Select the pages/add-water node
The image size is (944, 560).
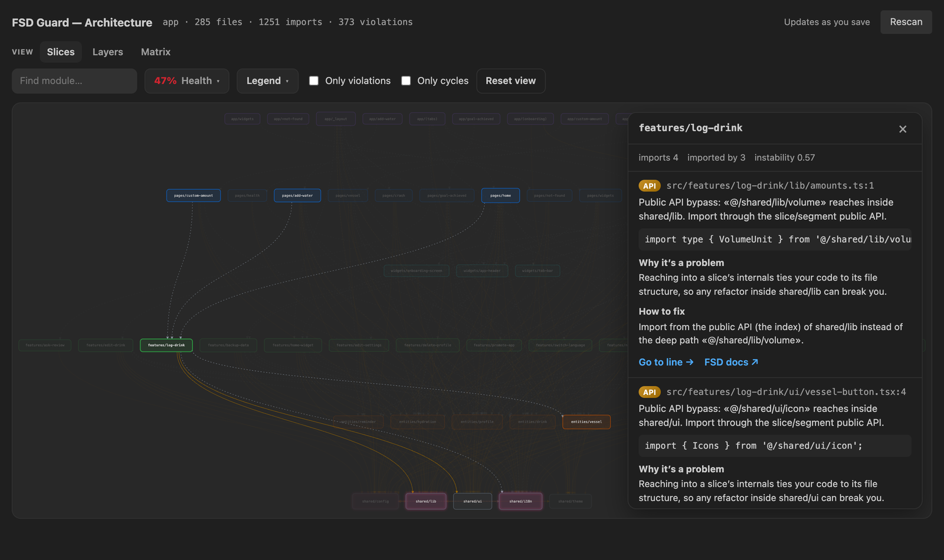(x=297, y=195)
